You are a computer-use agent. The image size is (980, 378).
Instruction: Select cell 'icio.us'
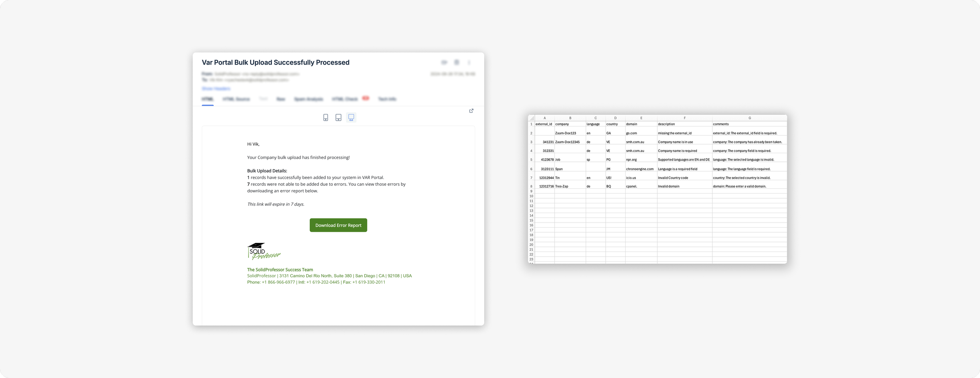tap(641, 176)
